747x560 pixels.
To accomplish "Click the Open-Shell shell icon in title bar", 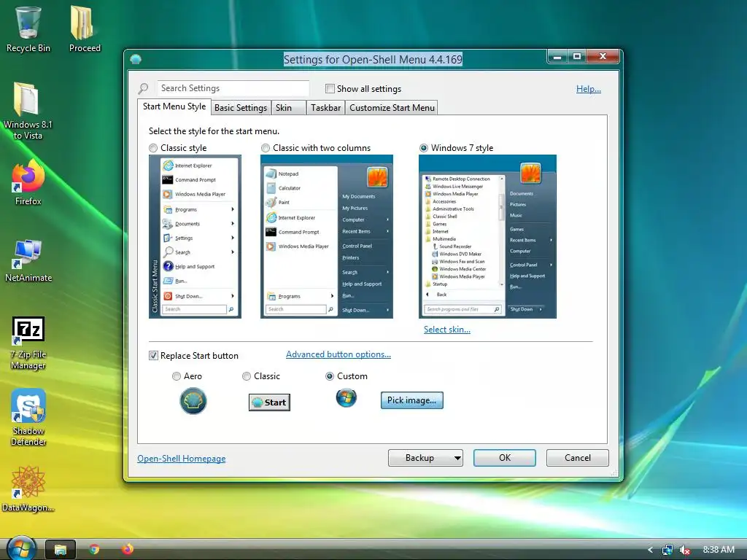I will coord(136,60).
